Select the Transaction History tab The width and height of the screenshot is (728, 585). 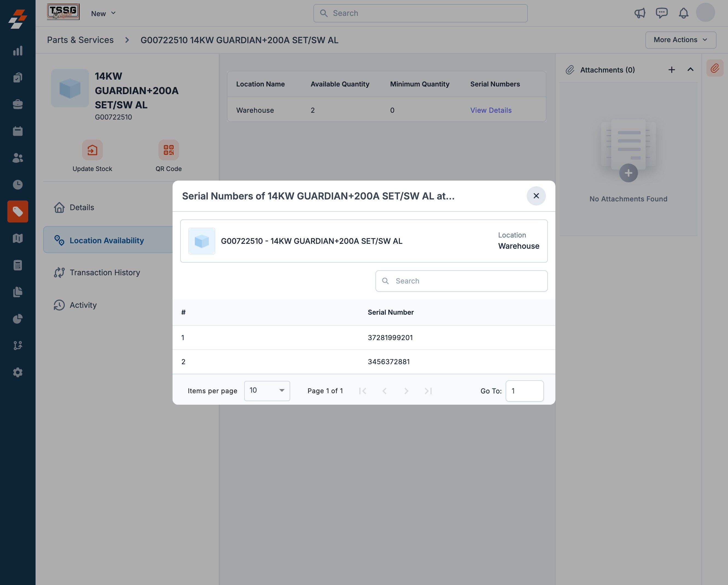point(105,273)
